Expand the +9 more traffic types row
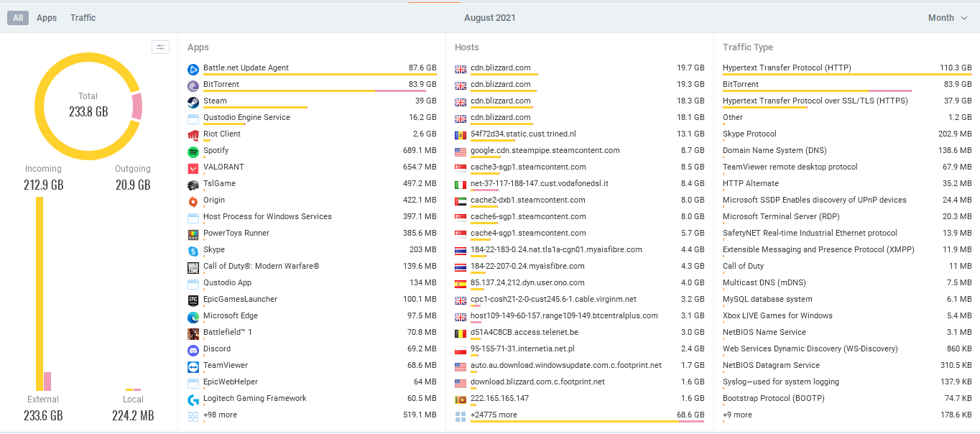The image size is (980, 434). [847, 415]
